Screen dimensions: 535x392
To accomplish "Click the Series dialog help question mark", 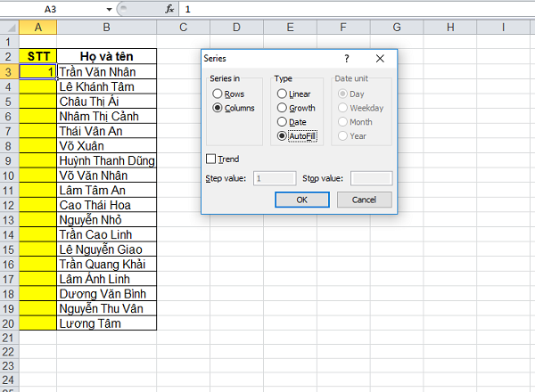I will 347,58.
